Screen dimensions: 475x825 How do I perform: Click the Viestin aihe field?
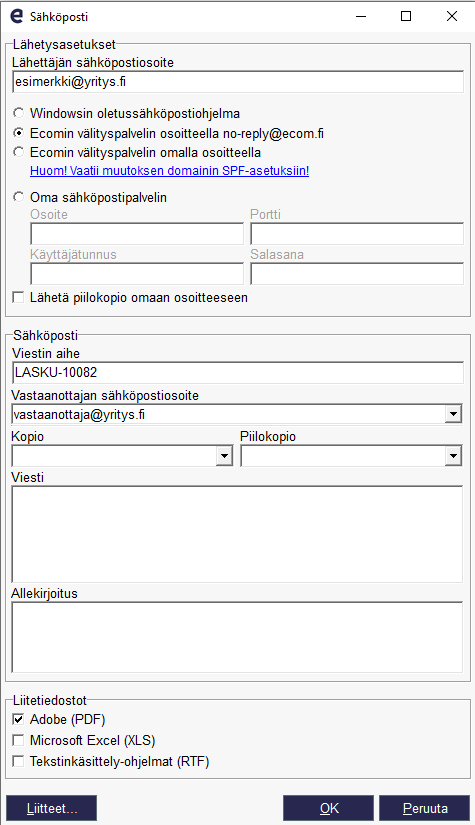(238, 373)
